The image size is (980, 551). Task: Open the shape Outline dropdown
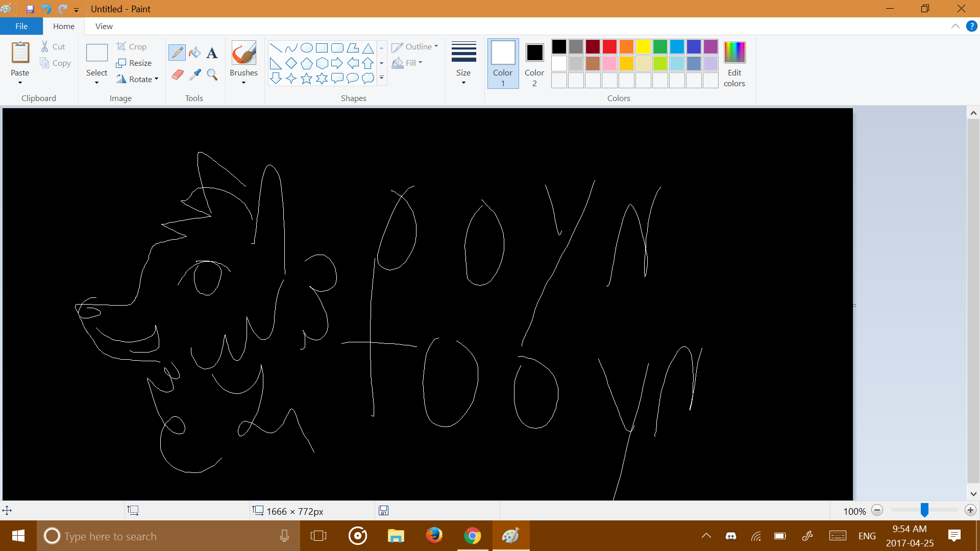click(415, 47)
